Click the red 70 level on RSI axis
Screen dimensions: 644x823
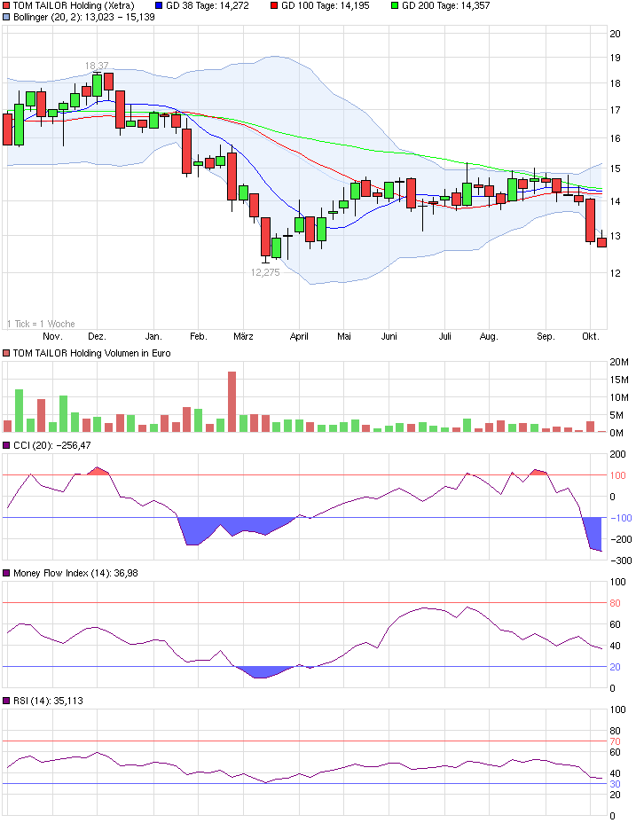coord(615,741)
